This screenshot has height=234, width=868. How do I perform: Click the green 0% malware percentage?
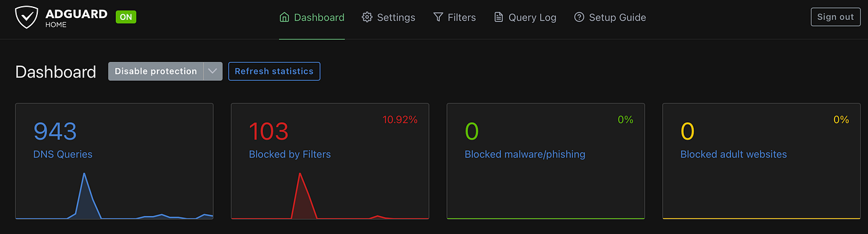(626, 120)
